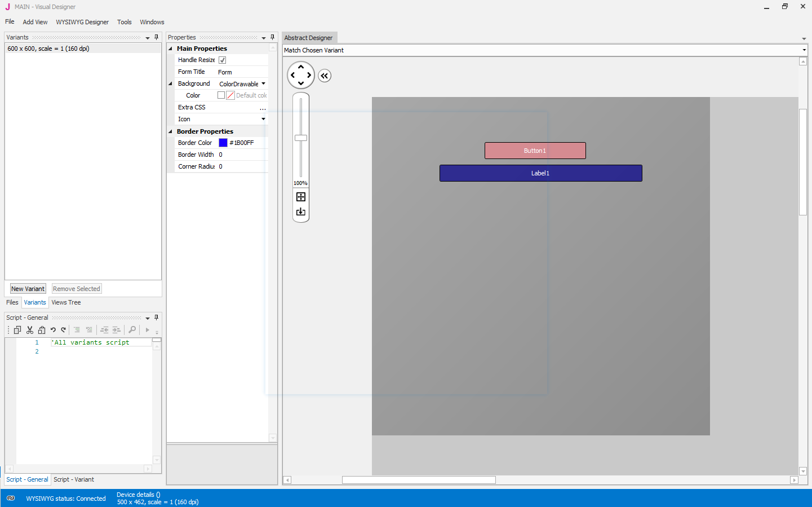
Task: Collapse the Background property group
Action: 170,83
